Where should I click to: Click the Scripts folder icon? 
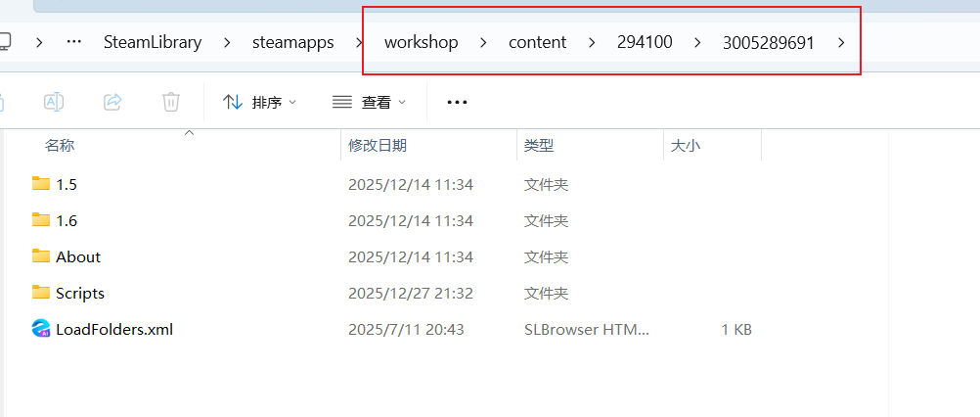[41, 293]
